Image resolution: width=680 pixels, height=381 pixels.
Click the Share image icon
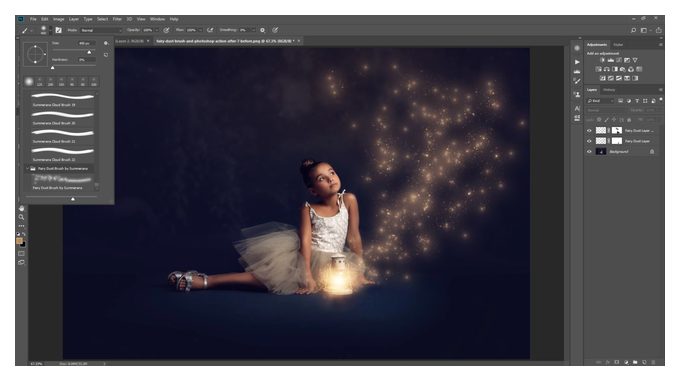coord(659,30)
